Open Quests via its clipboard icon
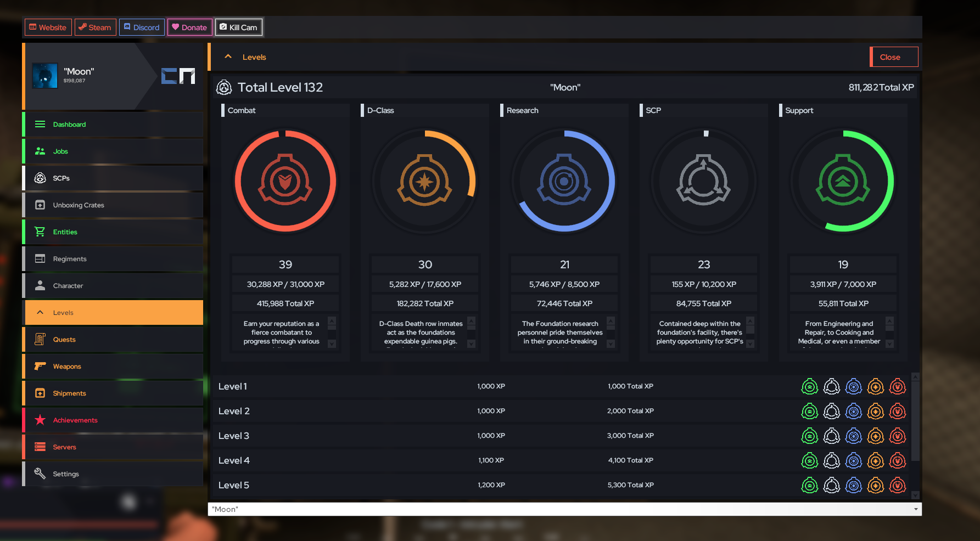The height and width of the screenshot is (541, 980). [40, 340]
